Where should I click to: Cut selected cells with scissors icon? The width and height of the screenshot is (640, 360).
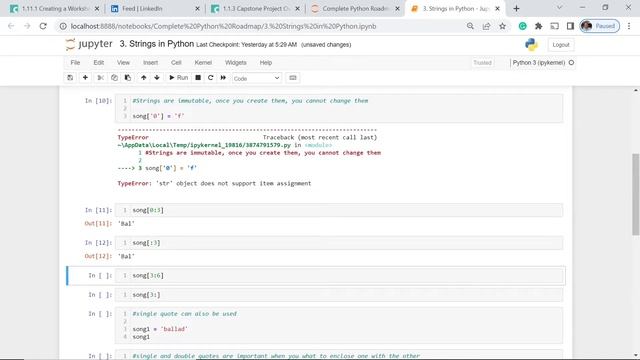[x=100, y=78]
